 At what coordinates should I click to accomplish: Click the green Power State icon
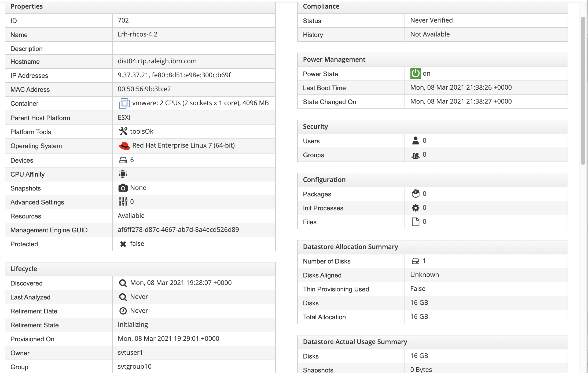(x=416, y=74)
